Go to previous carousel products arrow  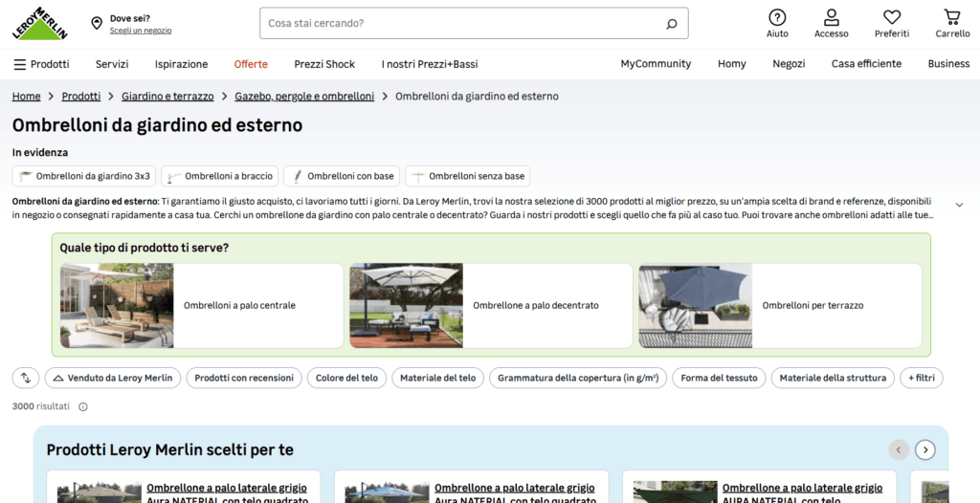coord(899,449)
